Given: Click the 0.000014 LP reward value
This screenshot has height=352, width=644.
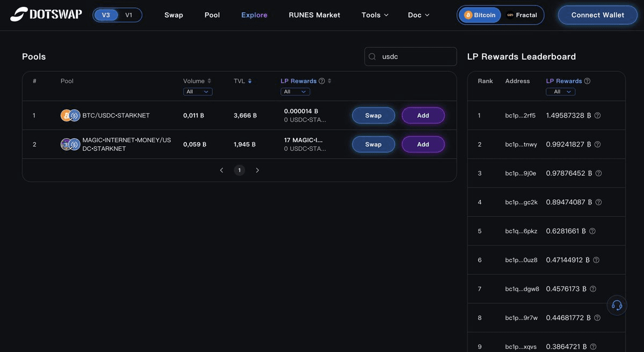Looking at the screenshot, I should tap(301, 111).
